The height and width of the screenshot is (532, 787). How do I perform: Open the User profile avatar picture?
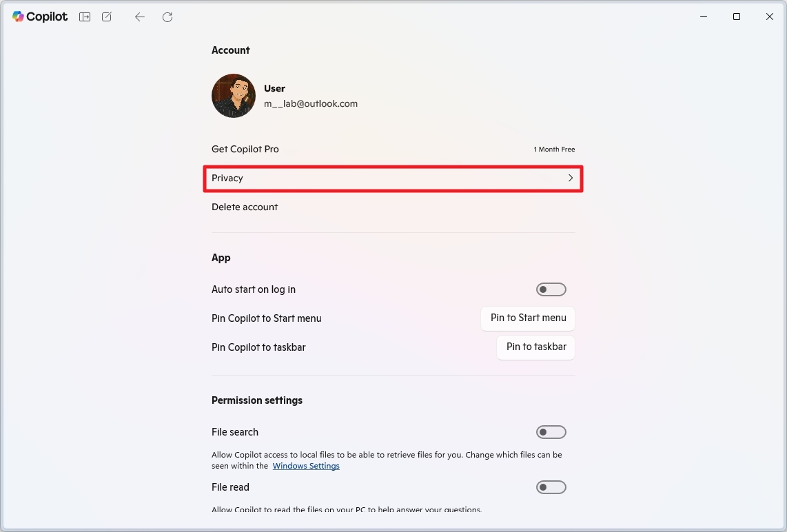click(x=233, y=96)
